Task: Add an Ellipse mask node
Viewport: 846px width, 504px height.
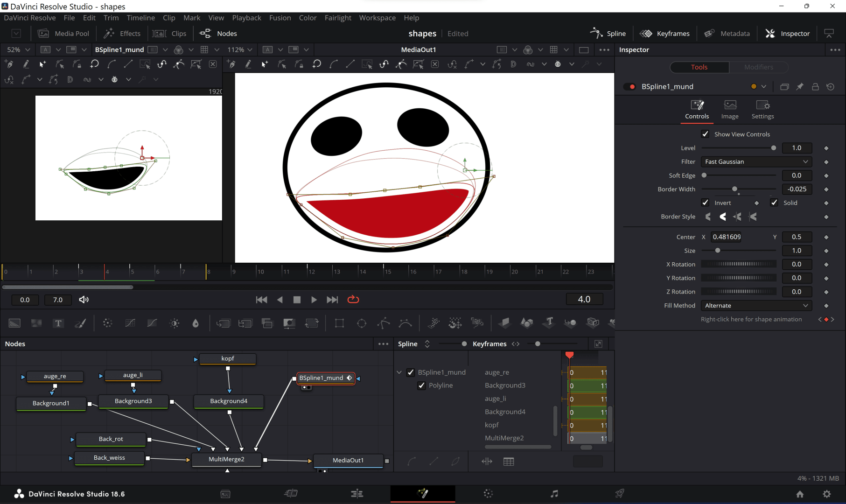Action: pyautogui.click(x=362, y=323)
